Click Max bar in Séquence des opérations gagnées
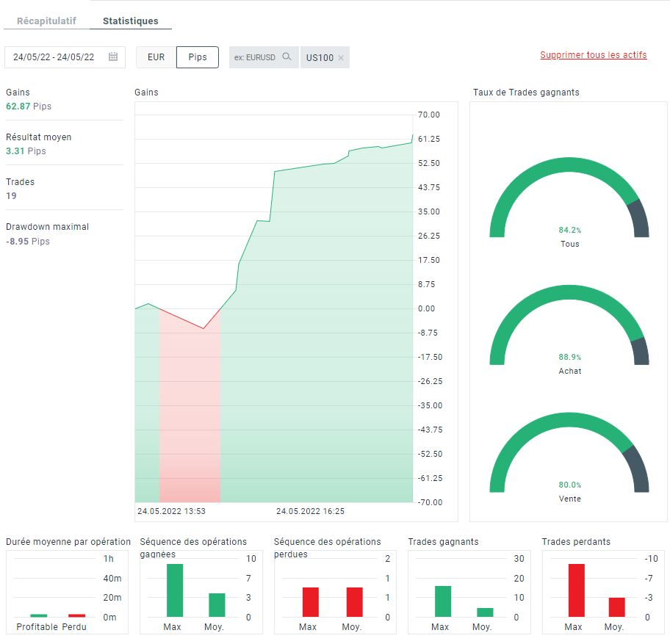 [x=175, y=590]
